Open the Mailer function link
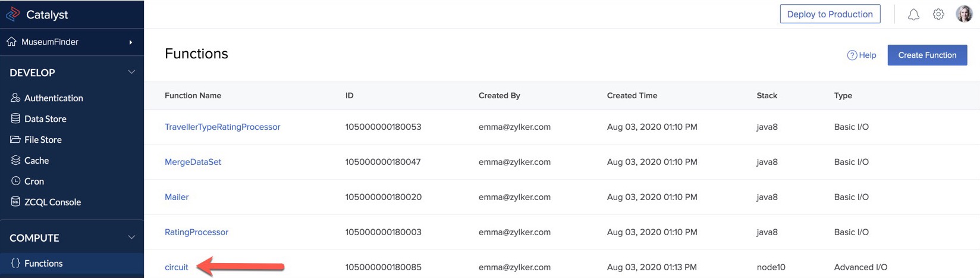Viewport: 980px width, 278px height. [x=177, y=197]
